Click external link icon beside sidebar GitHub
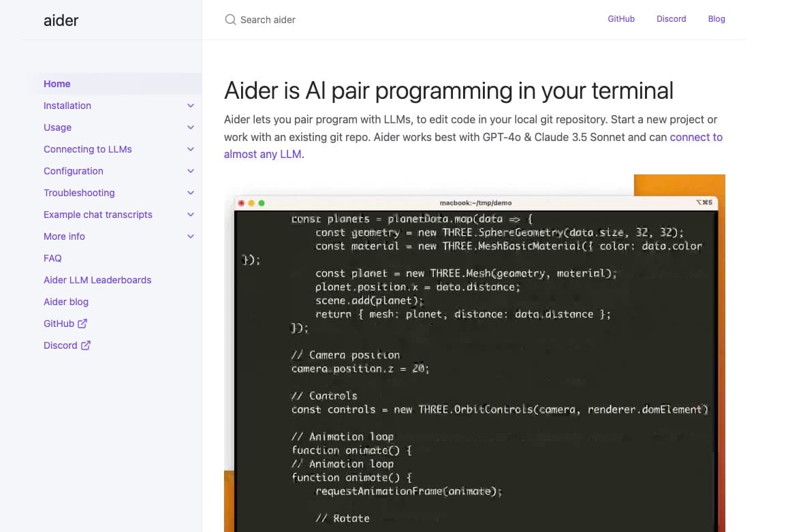 (x=82, y=324)
